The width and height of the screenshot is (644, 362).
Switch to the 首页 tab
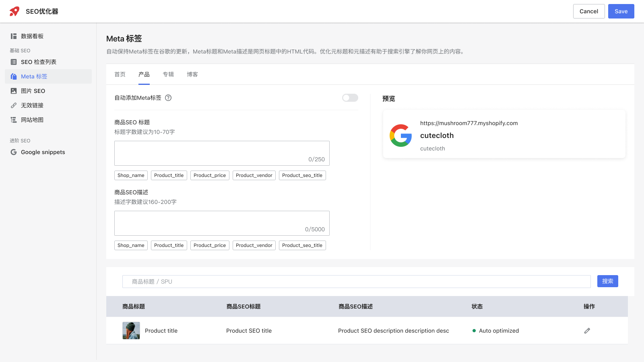click(120, 74)
